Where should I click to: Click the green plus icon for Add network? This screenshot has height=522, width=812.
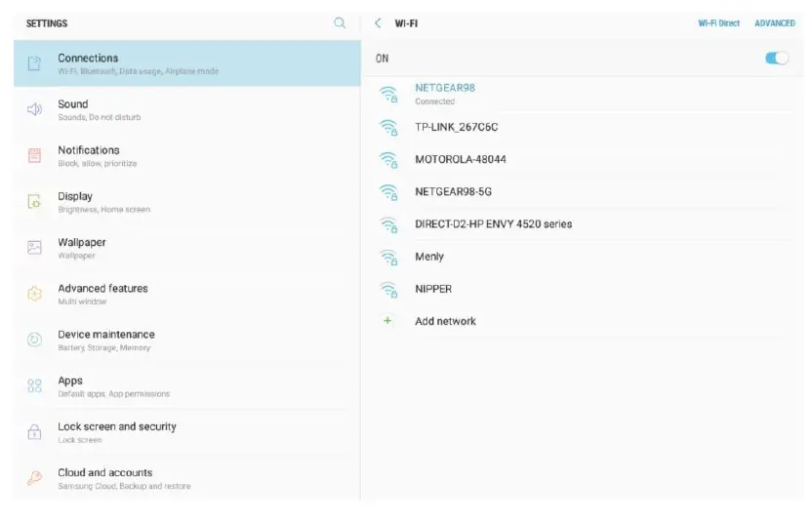(387, 321)
